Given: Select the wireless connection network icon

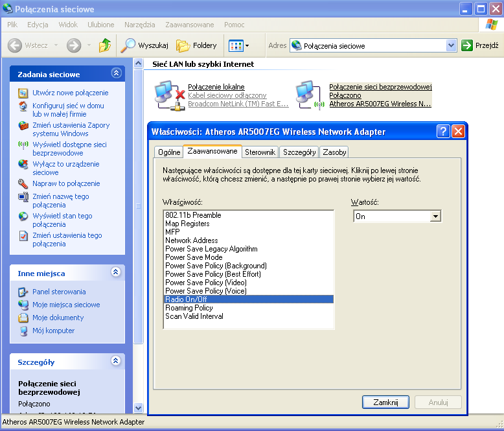Looking at the screenshot, I should pos(310,95).
